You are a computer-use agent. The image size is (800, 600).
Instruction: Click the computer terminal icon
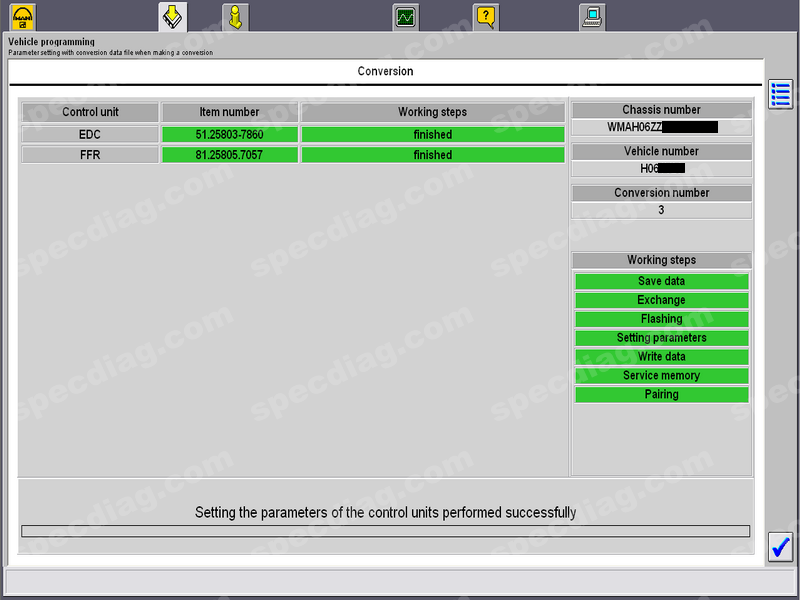[592, 17]
